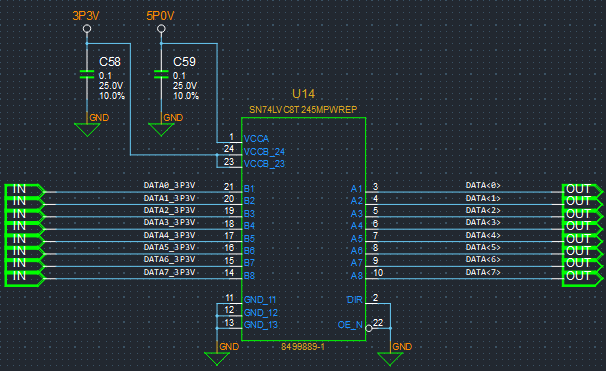
Task: Click pin number 22 at OE_N
Action: pyautogui.click(x=378, y=323)
